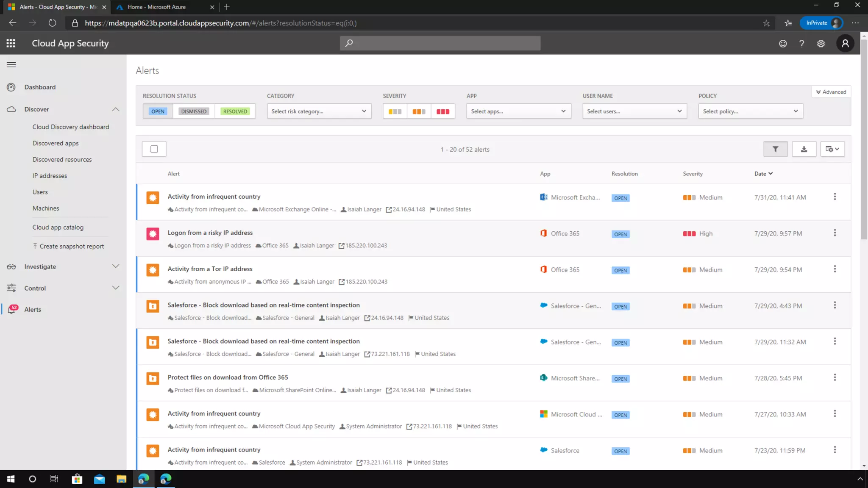Click the filter funnel icon above alerts

tap(775, 149)
